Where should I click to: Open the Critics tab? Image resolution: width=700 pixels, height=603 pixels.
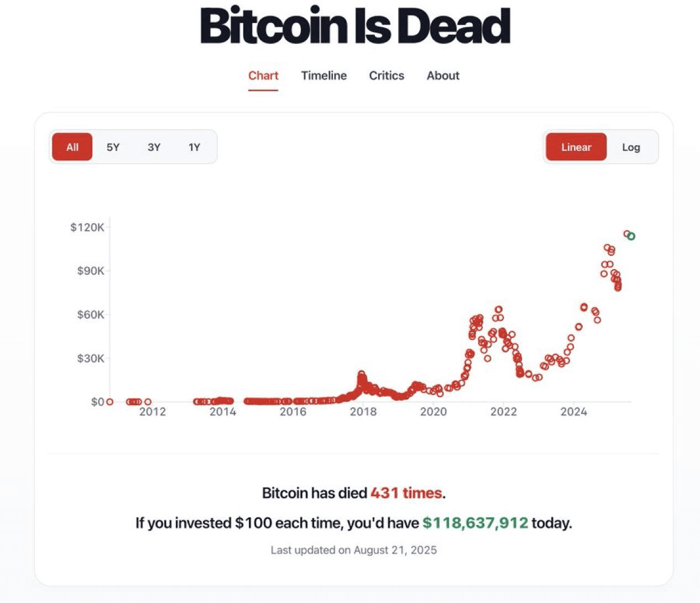click(x=386, y=76)
